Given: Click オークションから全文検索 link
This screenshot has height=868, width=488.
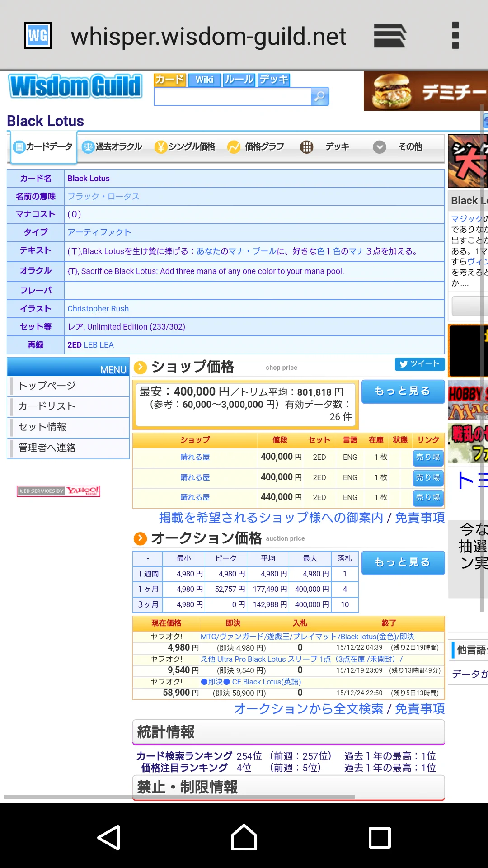Looking at the screenshot, I should point(309,709).
